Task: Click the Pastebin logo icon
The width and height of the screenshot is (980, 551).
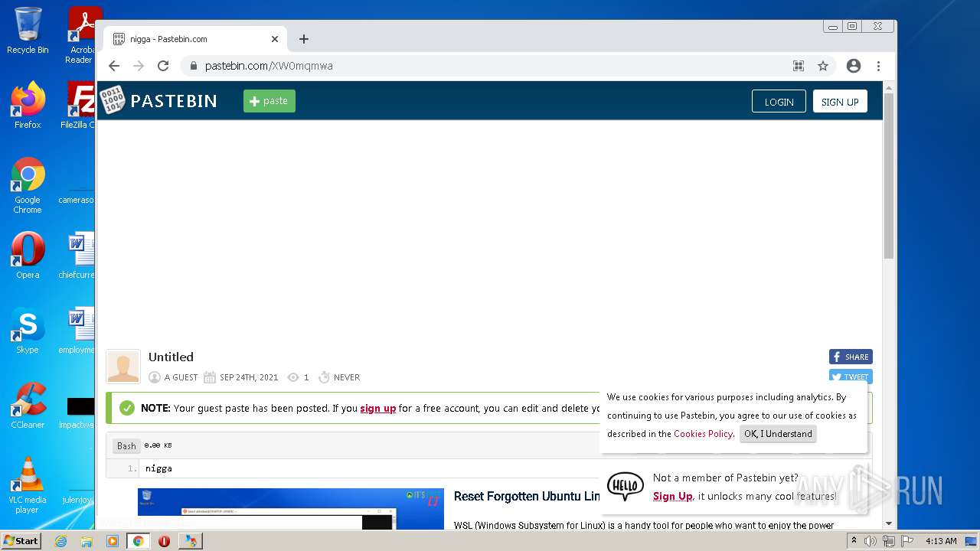Action: 113,100
